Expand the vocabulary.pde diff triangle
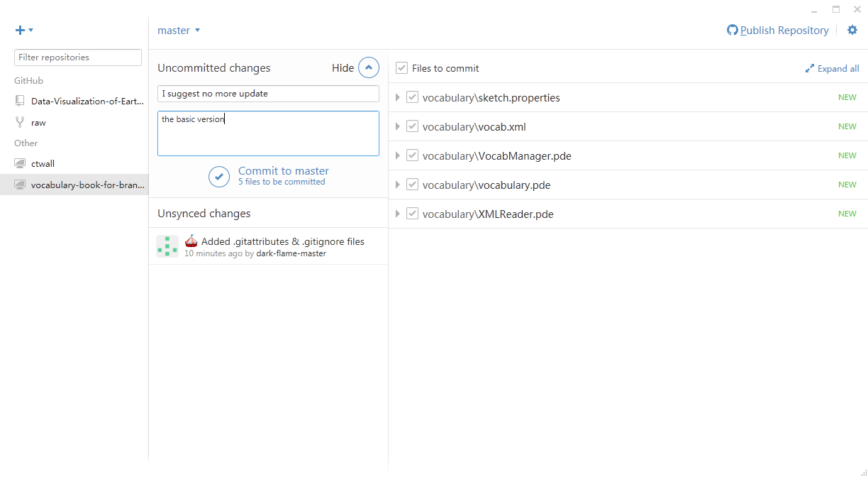The width and height of the screenshot is (868, 477). pos(398,185)
